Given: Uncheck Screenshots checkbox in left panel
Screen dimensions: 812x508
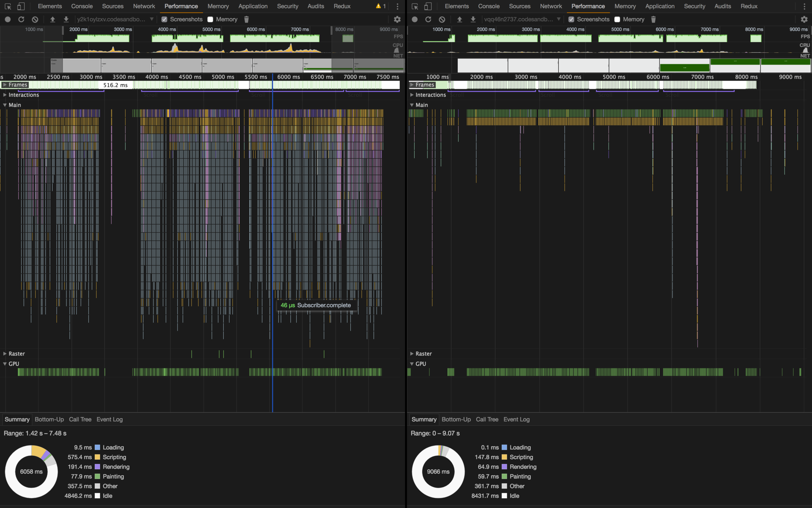Looking at the screenshot, I should click(164, 19).
